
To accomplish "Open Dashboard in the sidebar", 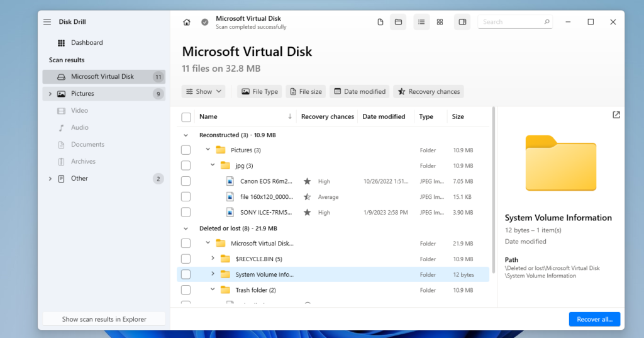I will [87, 43].
